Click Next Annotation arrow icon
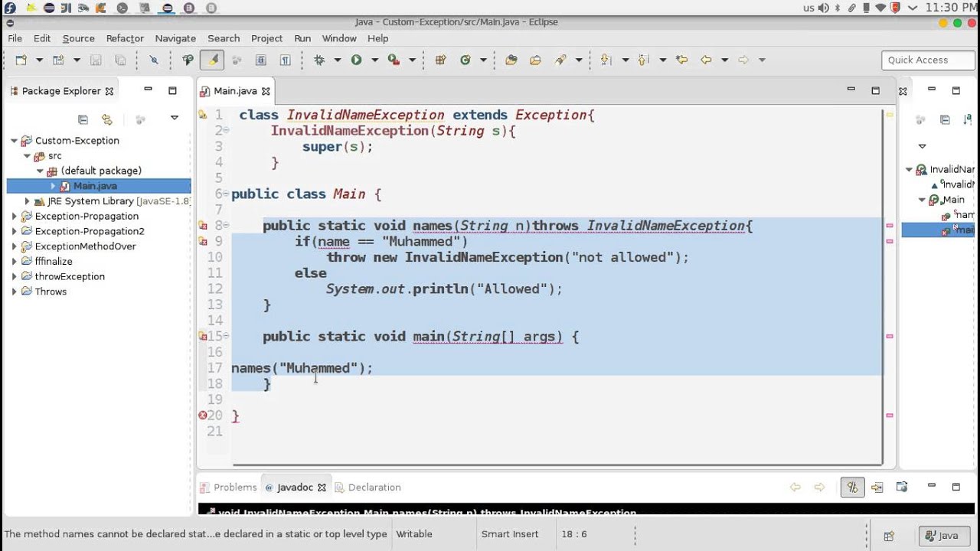 point(607,60)
